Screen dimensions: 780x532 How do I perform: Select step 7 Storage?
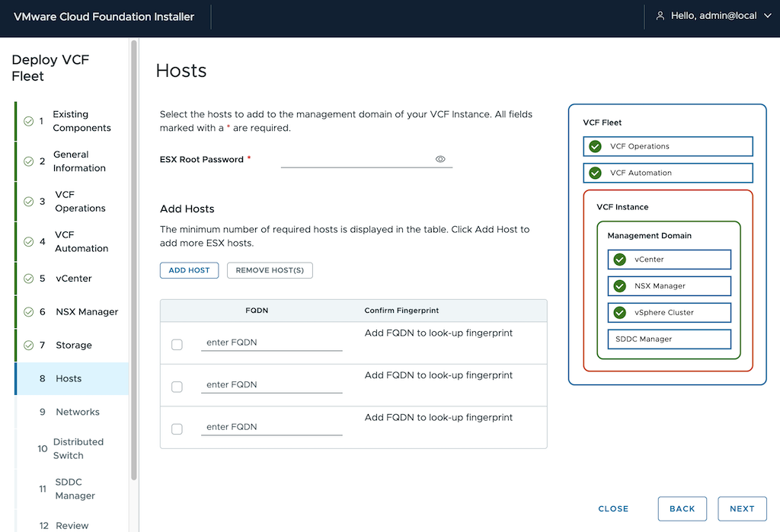click(72, 345)
